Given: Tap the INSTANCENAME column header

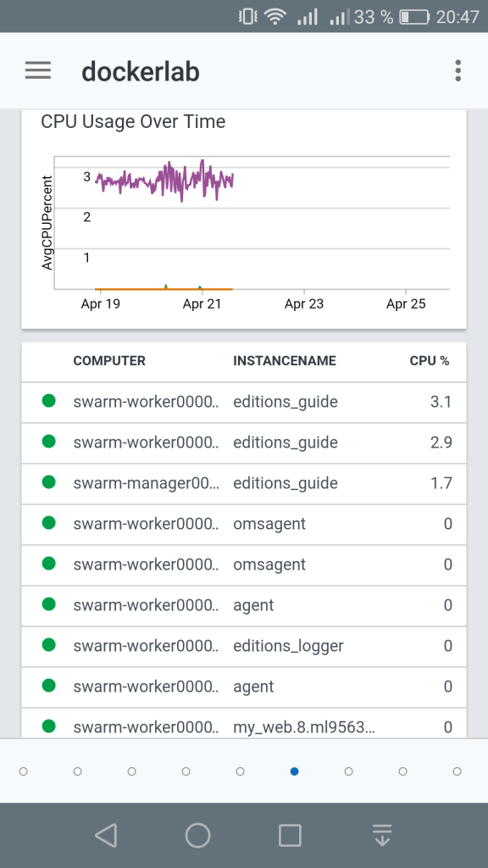Looking at the screenshot, I should coord(285,361).
